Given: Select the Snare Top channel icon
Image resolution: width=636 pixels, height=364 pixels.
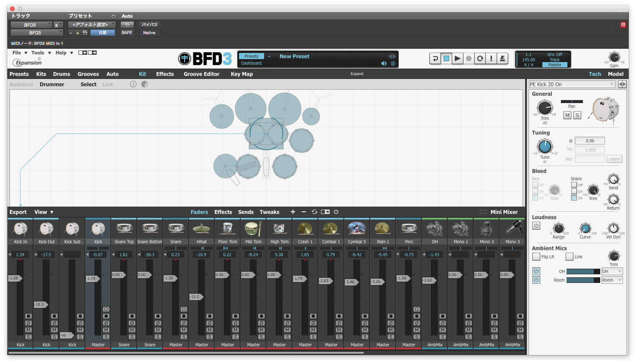Looking at the screenshot, I should click(124, 229).
